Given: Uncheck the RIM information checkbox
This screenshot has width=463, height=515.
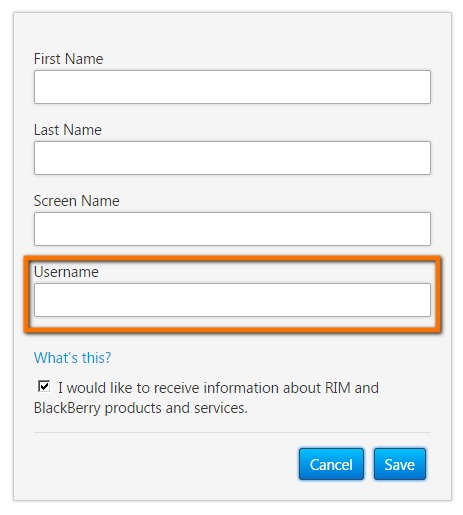Looking at the screenshot, I should 44,387.
